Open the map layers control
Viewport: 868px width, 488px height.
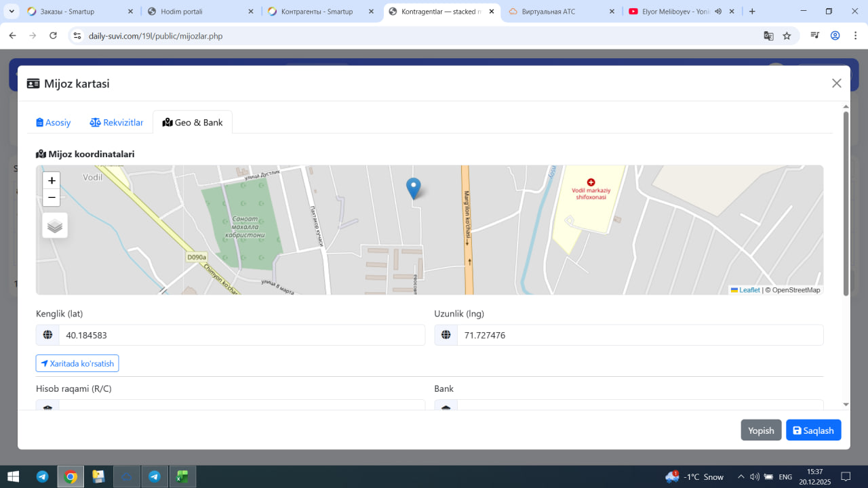point(55,226)
